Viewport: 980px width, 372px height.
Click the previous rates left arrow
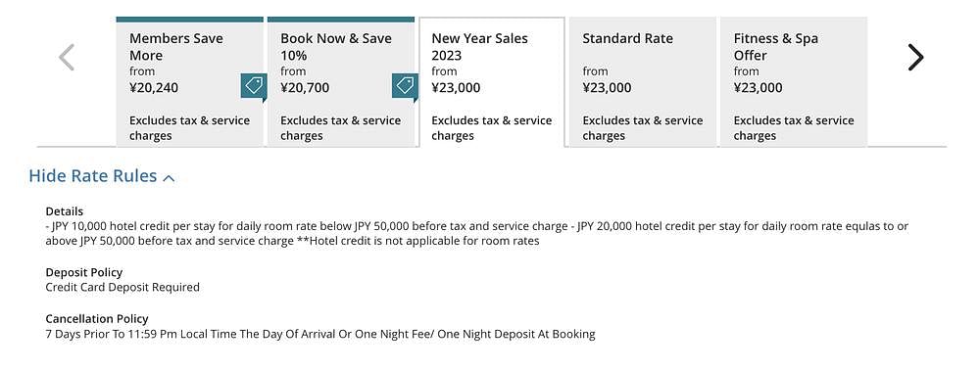67,58
